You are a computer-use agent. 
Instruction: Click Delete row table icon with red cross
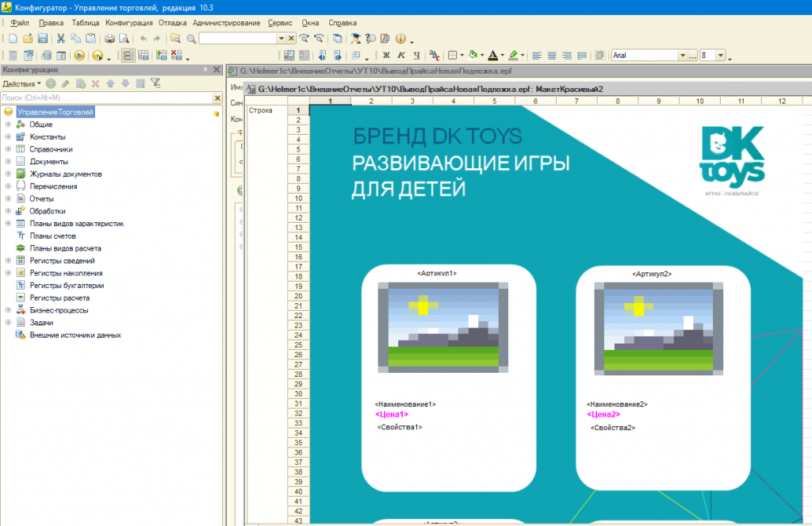177,56
